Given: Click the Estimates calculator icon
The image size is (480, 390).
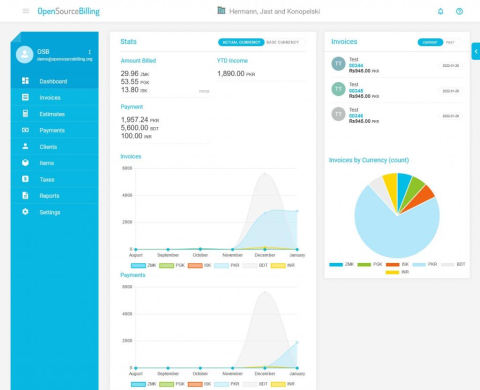Looking at the screenshot, I should click(x=25, y=113).
